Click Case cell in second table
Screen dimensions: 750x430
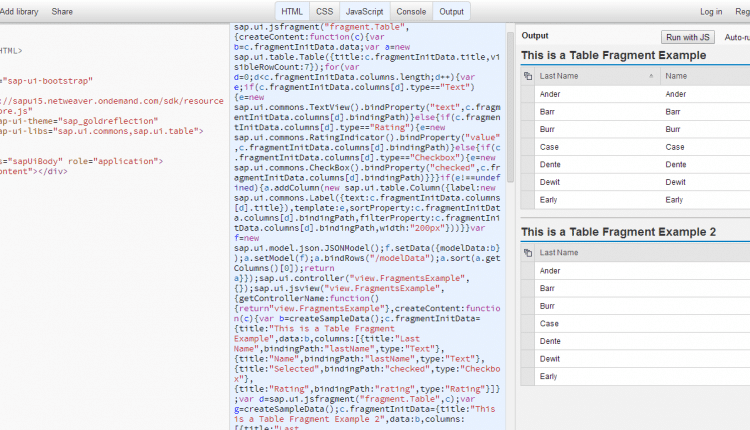(x=549, y=324)
